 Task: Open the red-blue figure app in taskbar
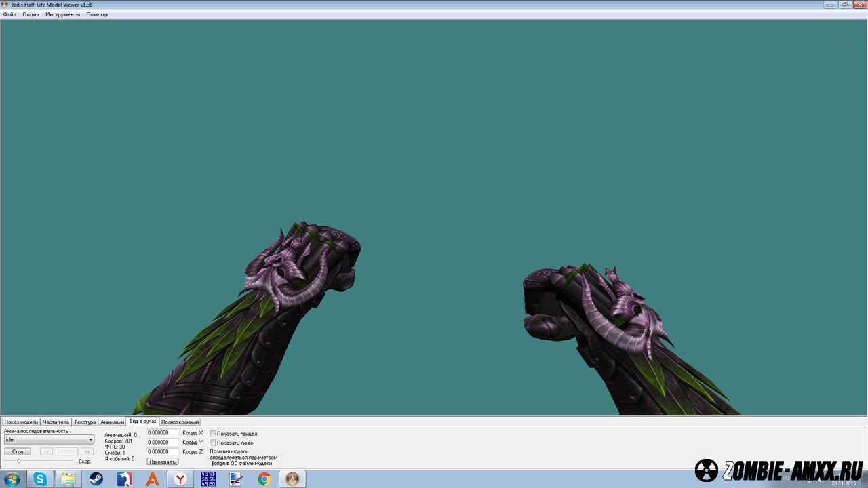coord(124,479)
